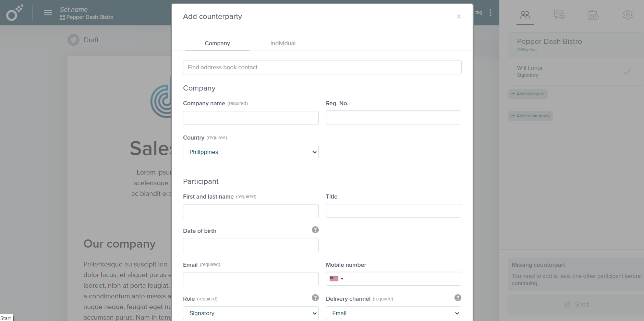Open the Delivery channel Email dropdown
Viewport: 644px width, 321px height.
click(393, 313)
